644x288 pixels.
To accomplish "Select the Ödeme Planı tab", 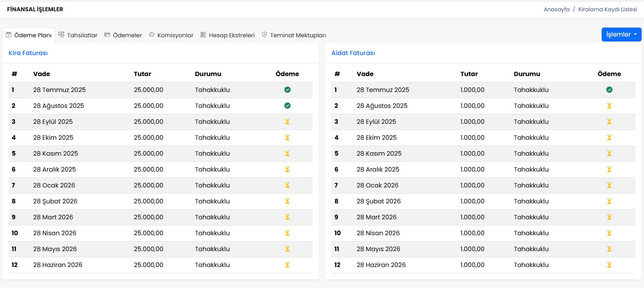I will tap(29, 35).
